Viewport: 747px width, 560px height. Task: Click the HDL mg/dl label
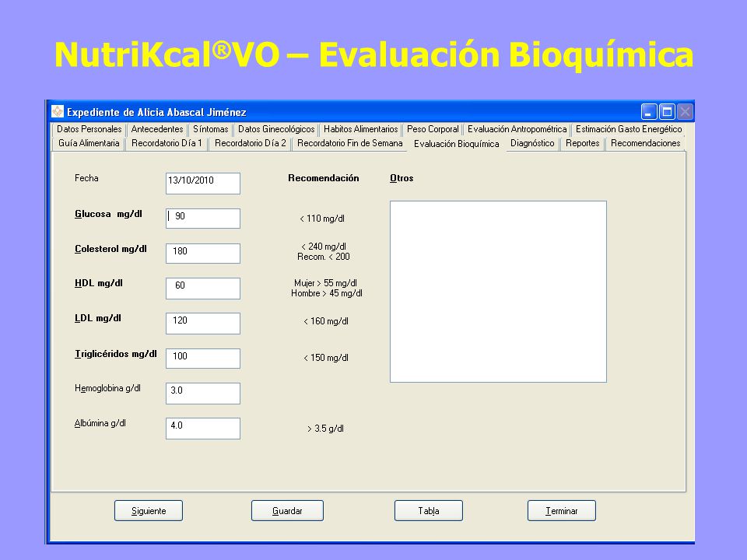click(99, 283)
